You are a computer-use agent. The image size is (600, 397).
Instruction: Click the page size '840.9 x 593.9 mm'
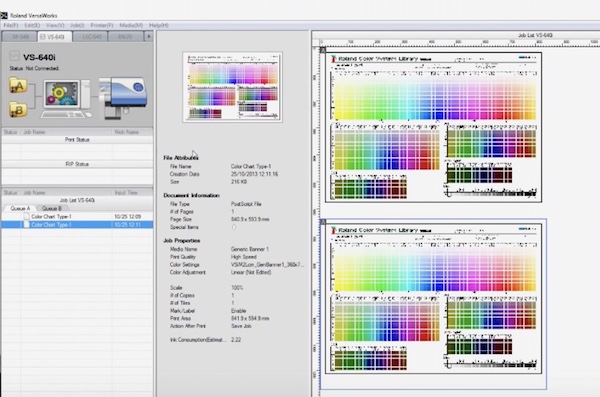click(x=250, y=219)
